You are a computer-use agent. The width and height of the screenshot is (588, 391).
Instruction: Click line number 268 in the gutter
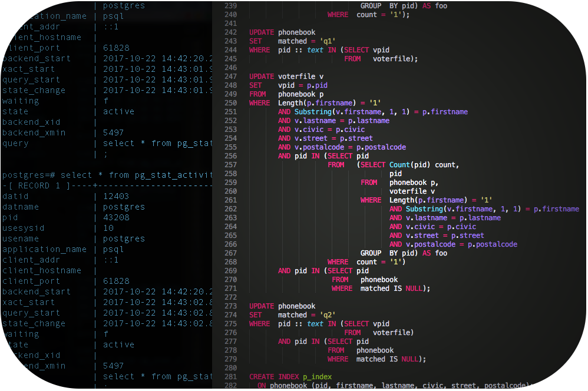[231, 262]
